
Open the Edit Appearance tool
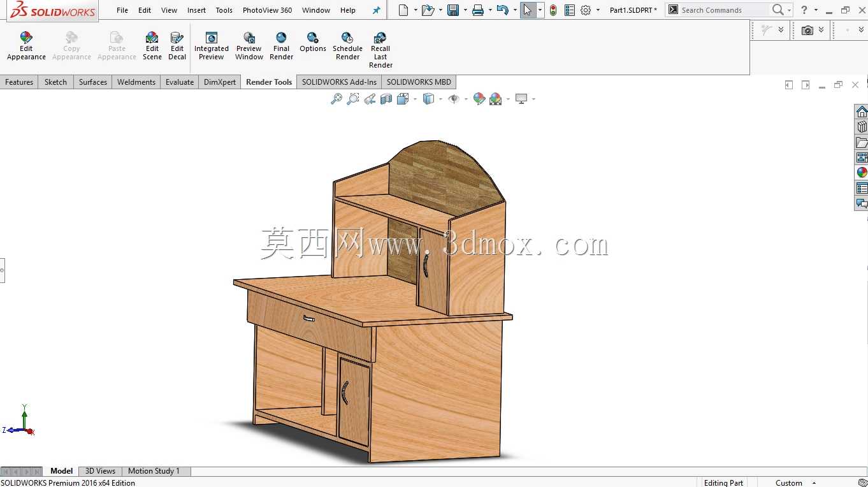tap(26, 46)
